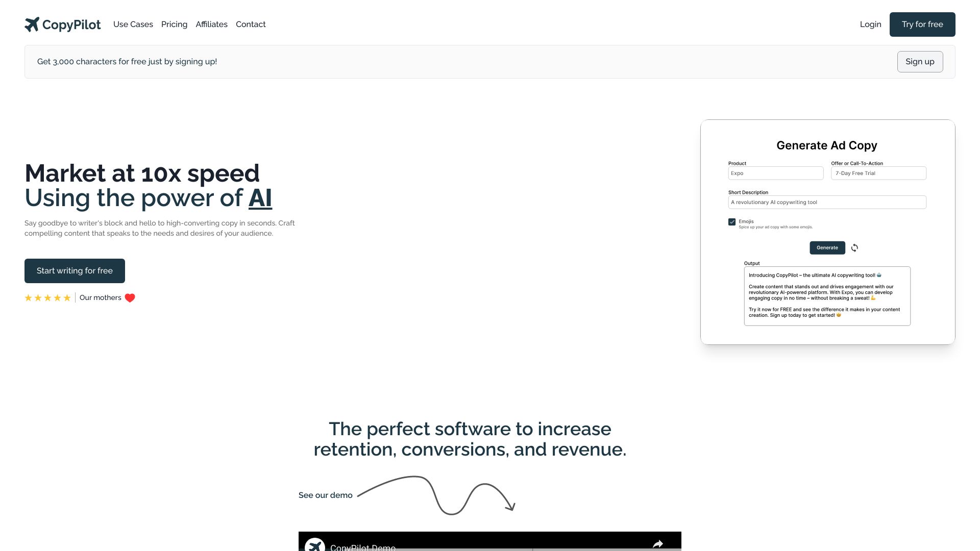This screenshot has width=980, height=551.
Task: Click the first star rating icon
Action: click(x=28, y=297)
